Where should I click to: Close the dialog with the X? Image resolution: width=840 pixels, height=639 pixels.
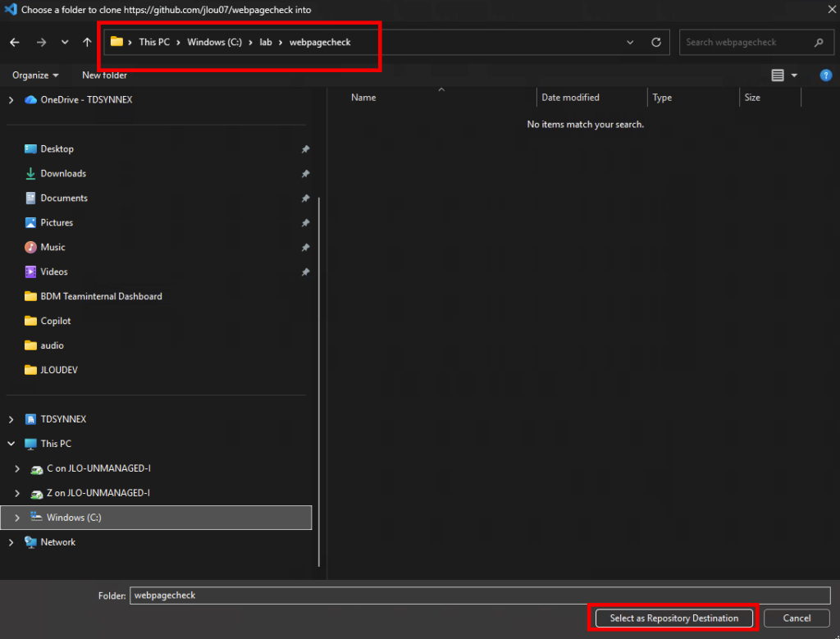coord(832,10)
